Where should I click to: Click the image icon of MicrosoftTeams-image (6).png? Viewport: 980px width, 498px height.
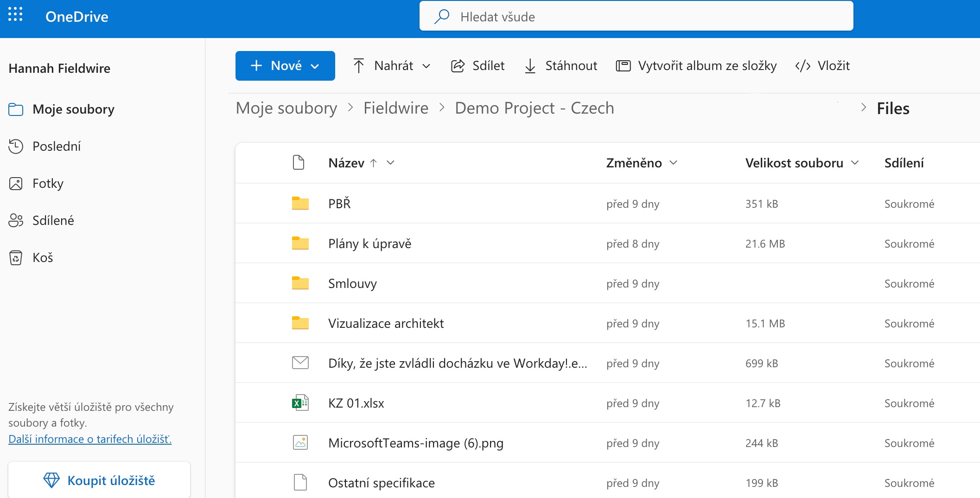300,442
